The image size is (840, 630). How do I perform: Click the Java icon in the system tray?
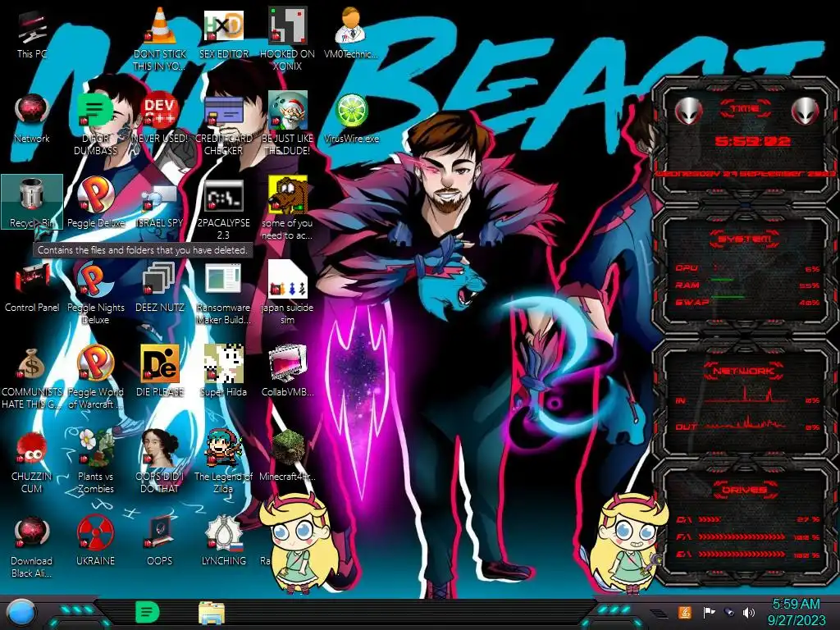click(x=685, y=612)
